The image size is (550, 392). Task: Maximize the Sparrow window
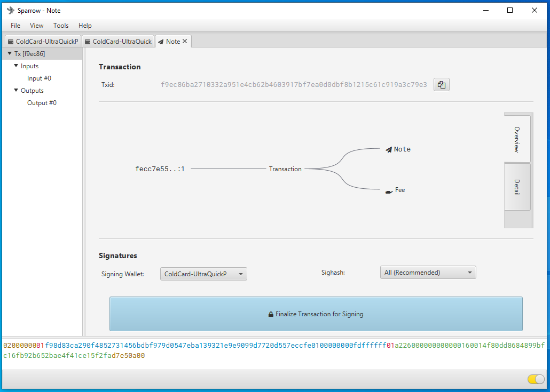click(x=510, y=10)
